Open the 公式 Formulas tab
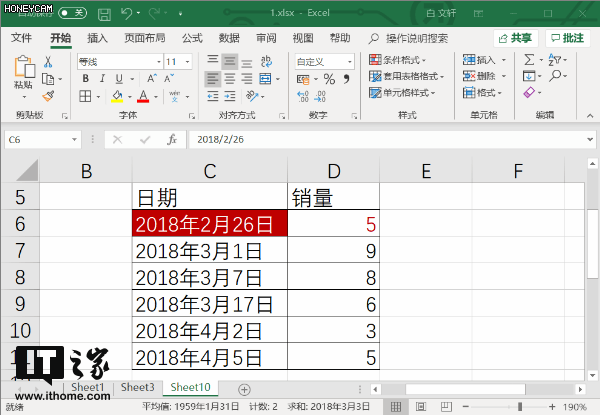 [x=192, y=38]
